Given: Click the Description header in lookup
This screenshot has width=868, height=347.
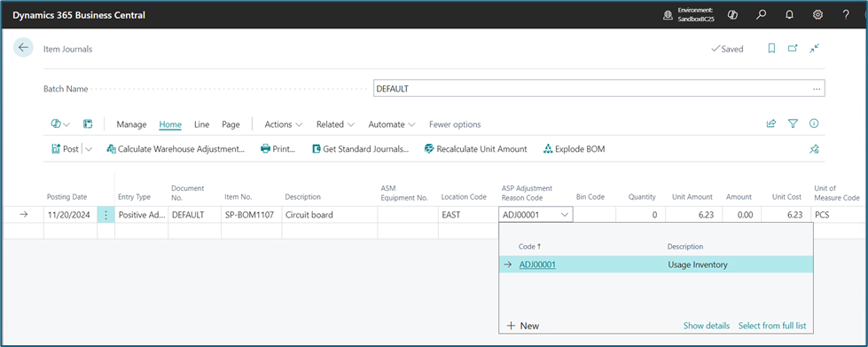Looking at the screenshot, I should 684,246.
